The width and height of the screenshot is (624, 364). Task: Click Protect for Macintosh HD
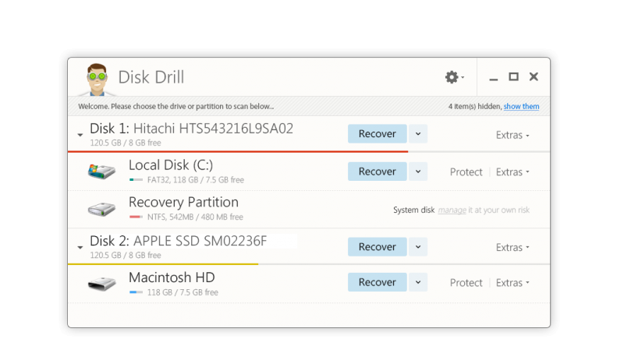(x=466, y=283)
